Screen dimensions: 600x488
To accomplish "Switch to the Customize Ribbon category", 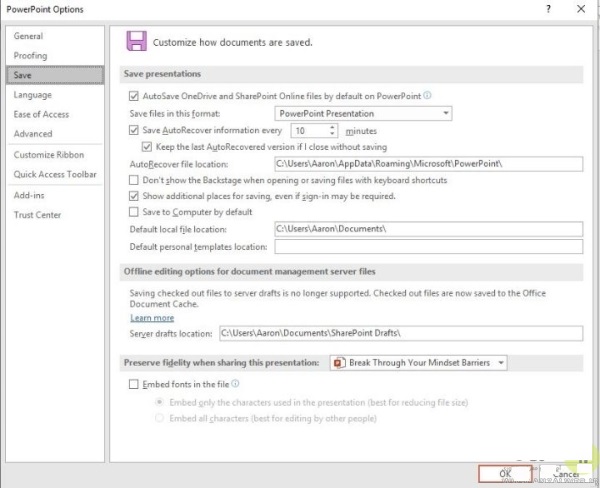I will [x=48, y=155].
